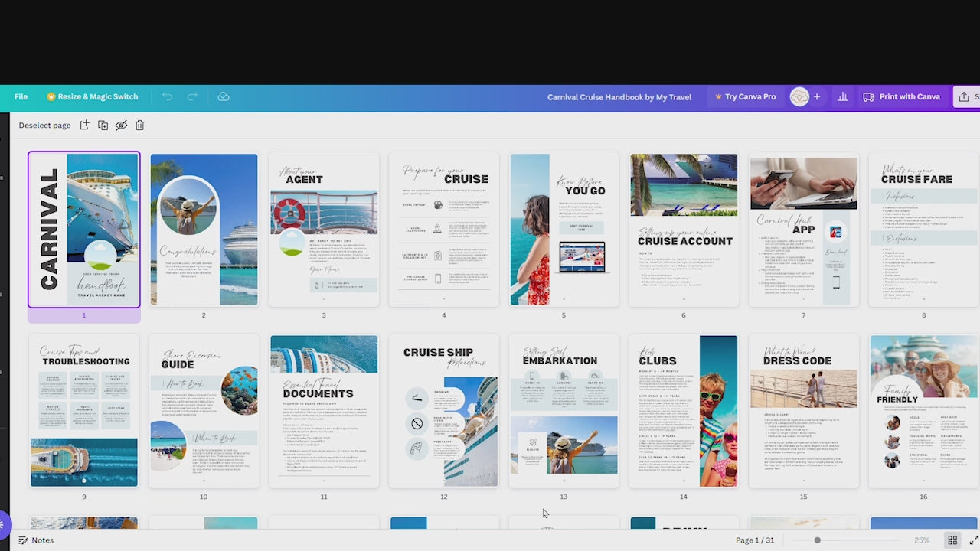The width and height of the screenshot is (980, 551).
Task: Open Resize & Magic Switch
Action: tap(93, 97)
